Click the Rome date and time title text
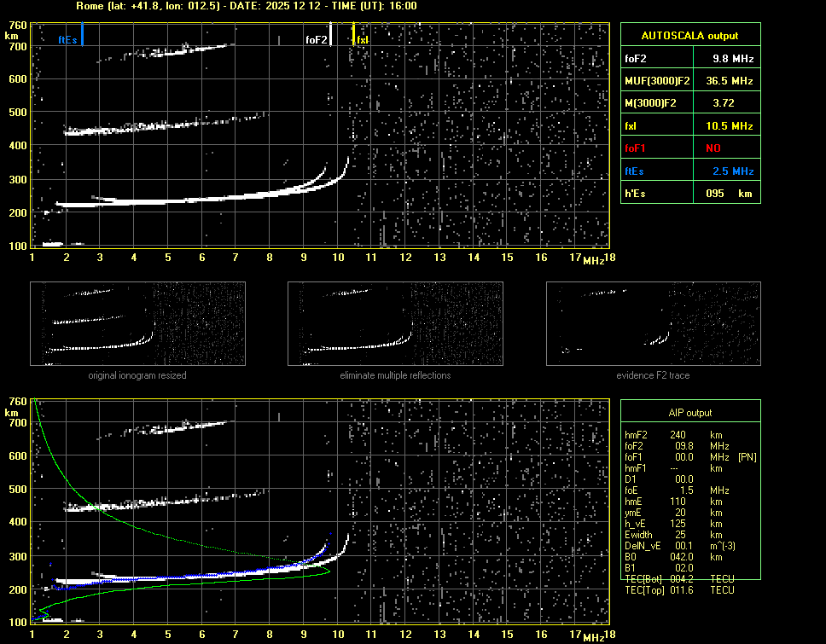Screen dimensions: 826x644 click(247, 6)
